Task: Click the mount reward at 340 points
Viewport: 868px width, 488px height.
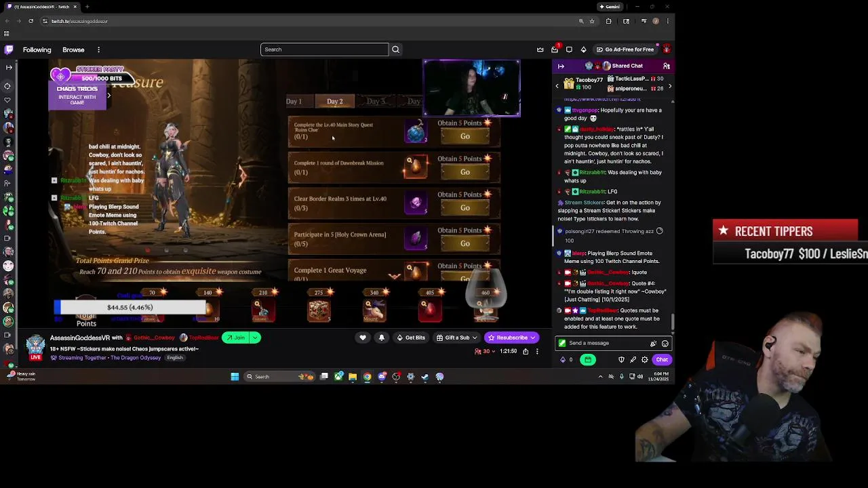Action: point(374,309)
